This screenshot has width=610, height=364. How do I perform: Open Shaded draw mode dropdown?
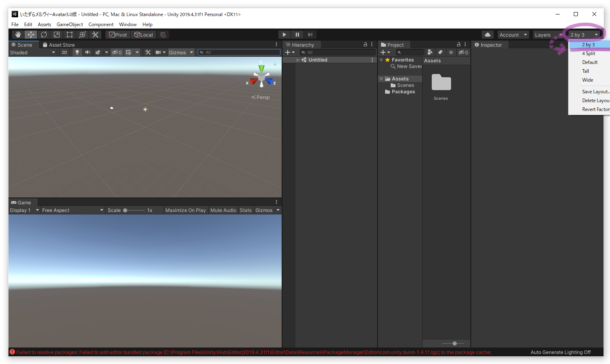[33, 52]
